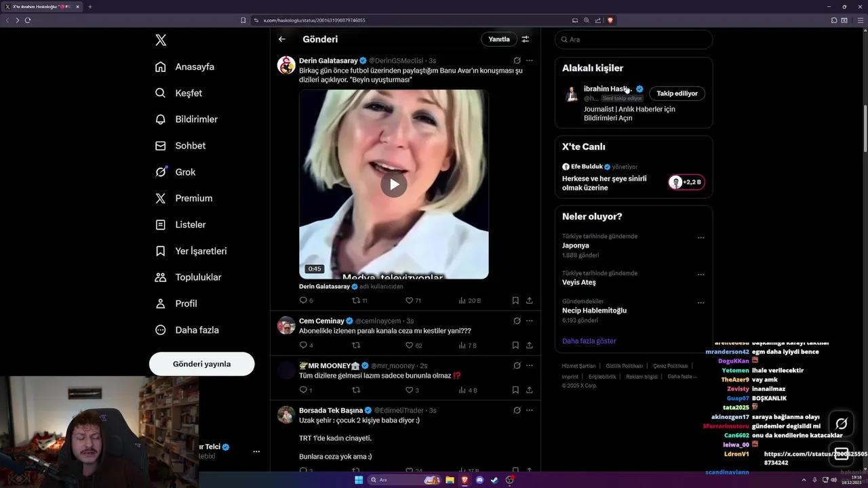
Task: Bookmark Cem Ceminay's reply
Action: (x=515, y=345)
